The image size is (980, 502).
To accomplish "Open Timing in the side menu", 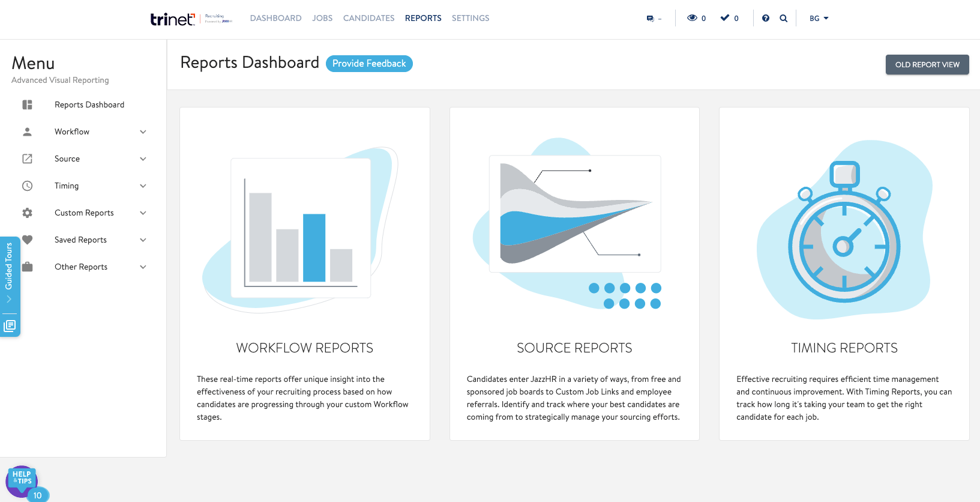I will 67,186.
